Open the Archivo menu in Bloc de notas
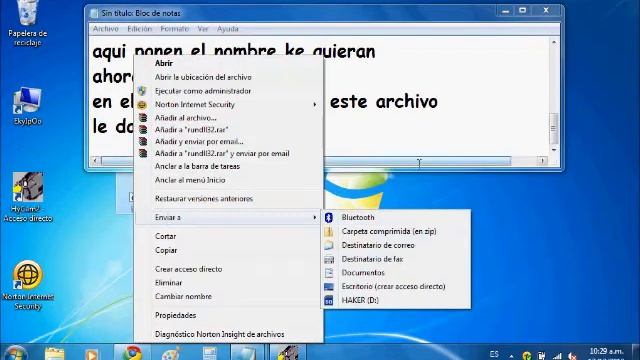This screenshot has width=640, height=360. coord(106,29)
